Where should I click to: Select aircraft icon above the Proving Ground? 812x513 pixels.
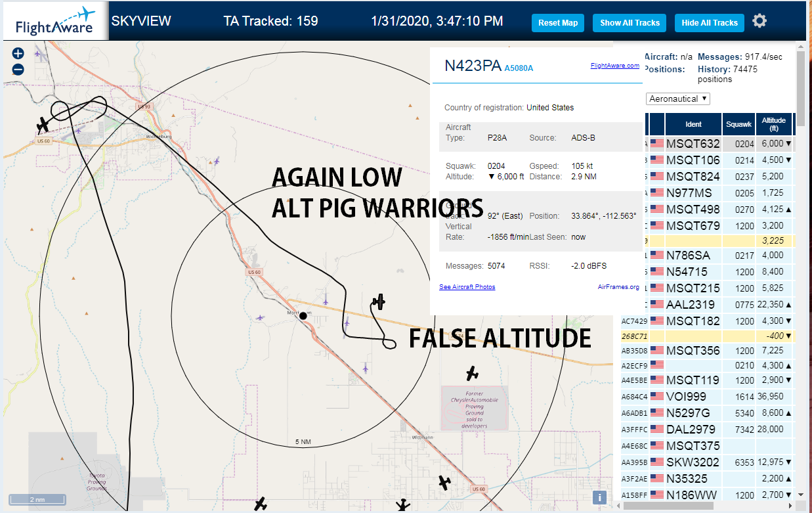(472, 373)
